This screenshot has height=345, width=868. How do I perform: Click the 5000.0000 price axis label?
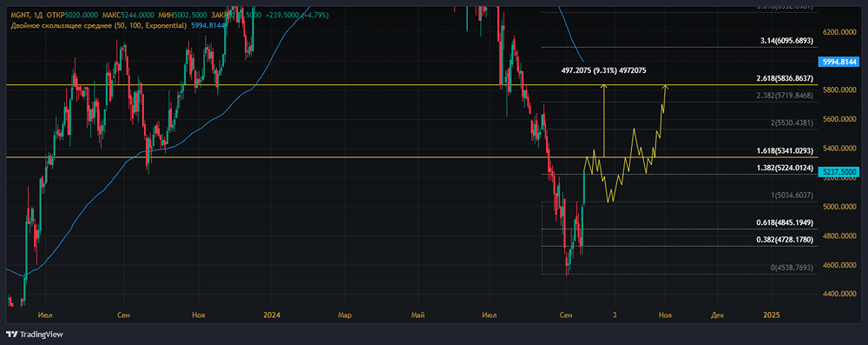click(839, 207)
